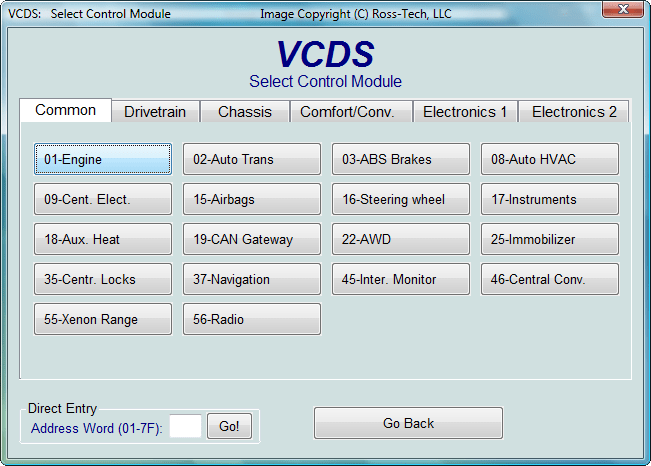Click the 17-Instruments button
This screenshot has height=466, width=651.
pos(550,199)
